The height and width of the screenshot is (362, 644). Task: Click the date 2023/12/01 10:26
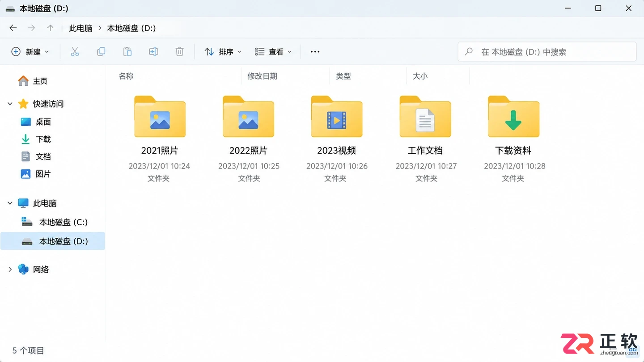pyautogui.click(x=337, y=166)
